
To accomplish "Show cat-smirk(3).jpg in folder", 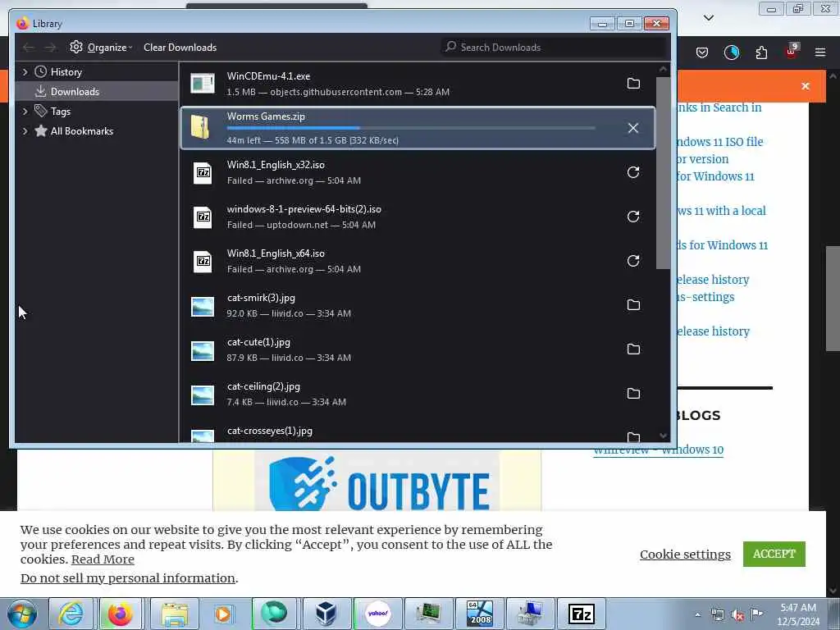I will click(633, 305).
